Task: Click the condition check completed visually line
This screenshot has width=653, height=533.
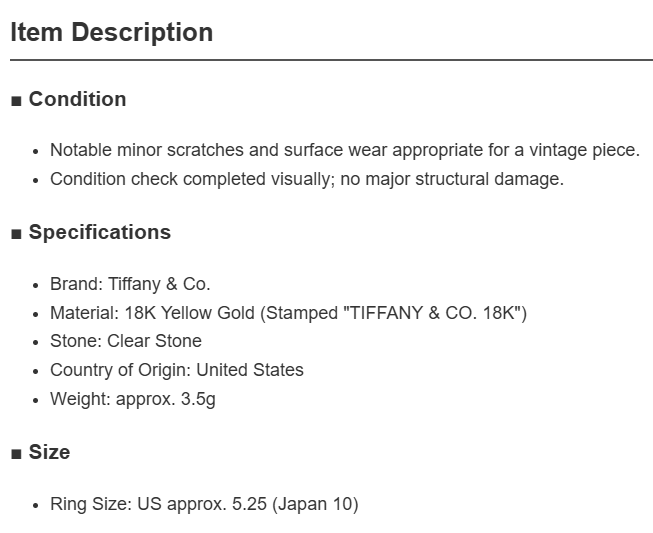Action: [307, 179]
